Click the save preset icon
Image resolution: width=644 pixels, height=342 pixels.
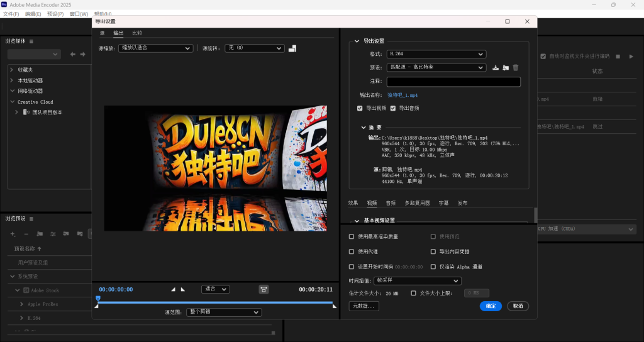click(496, 68)
